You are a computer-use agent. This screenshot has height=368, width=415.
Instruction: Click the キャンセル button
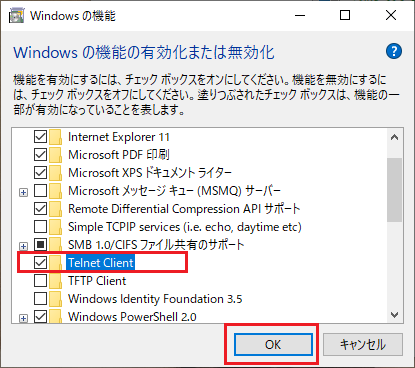pyautogui.click(x=363, y=345)
